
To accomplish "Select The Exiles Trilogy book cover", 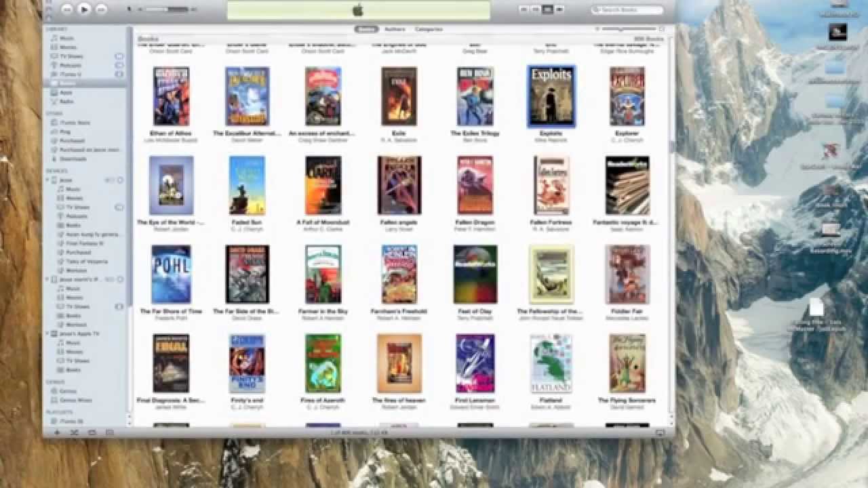I will [475, 96].
